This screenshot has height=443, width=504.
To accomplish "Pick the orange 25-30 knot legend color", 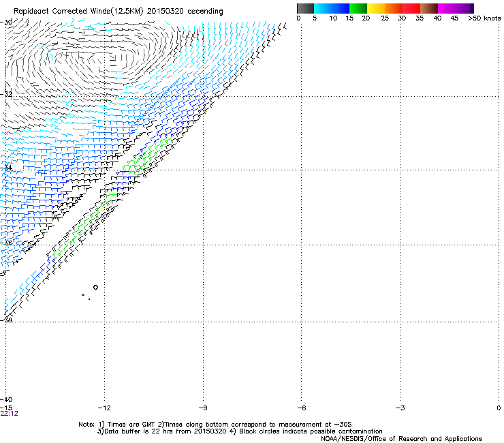I will coord(394,8).
